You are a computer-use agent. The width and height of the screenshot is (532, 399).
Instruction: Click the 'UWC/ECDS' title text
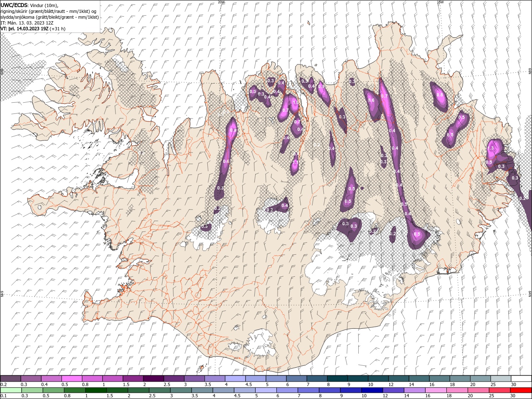[x=15, y=5]
